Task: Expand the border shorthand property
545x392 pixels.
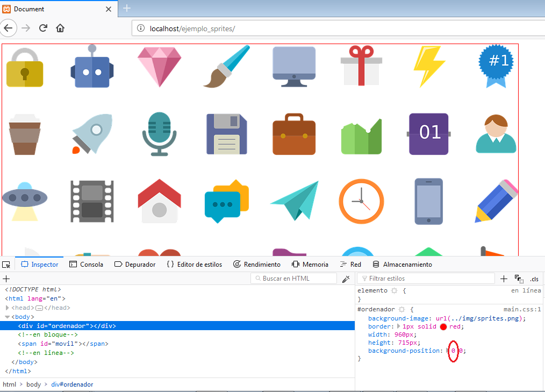Action: tap(398, 326)
